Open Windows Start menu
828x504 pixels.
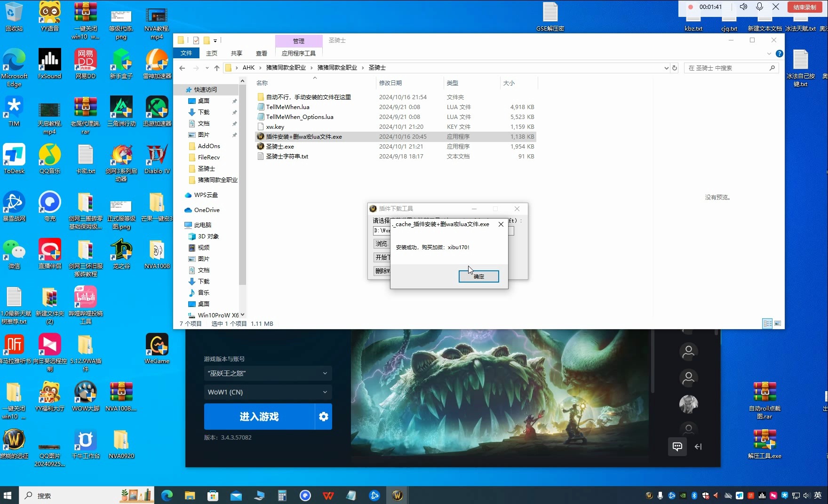[x=8, y=496]
